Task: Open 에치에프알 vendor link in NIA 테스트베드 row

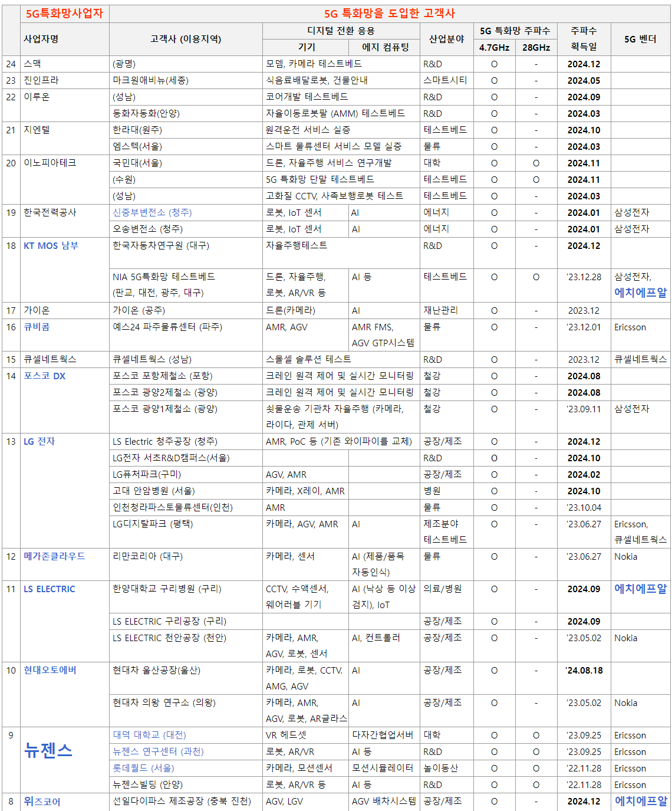Action: [x=640, y=292]
